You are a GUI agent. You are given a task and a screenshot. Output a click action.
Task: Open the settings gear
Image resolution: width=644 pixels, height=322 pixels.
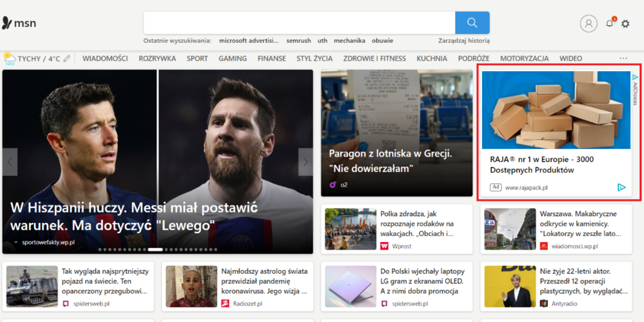[x=625, y=24]
